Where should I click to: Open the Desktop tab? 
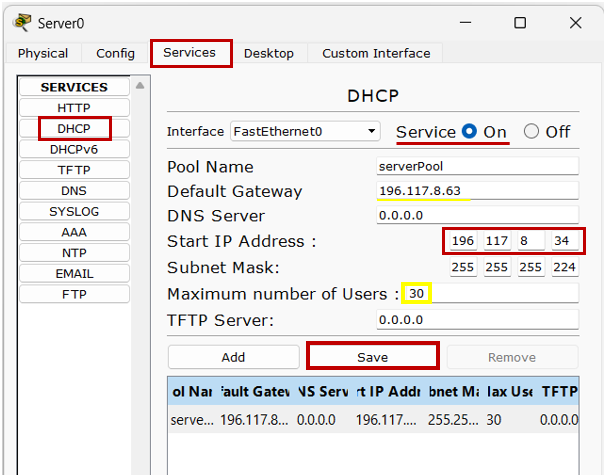point(269,53)
